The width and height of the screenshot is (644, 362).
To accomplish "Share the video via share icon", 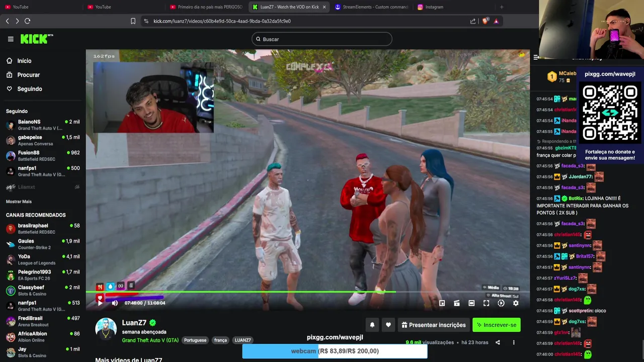I will (498, 342).
